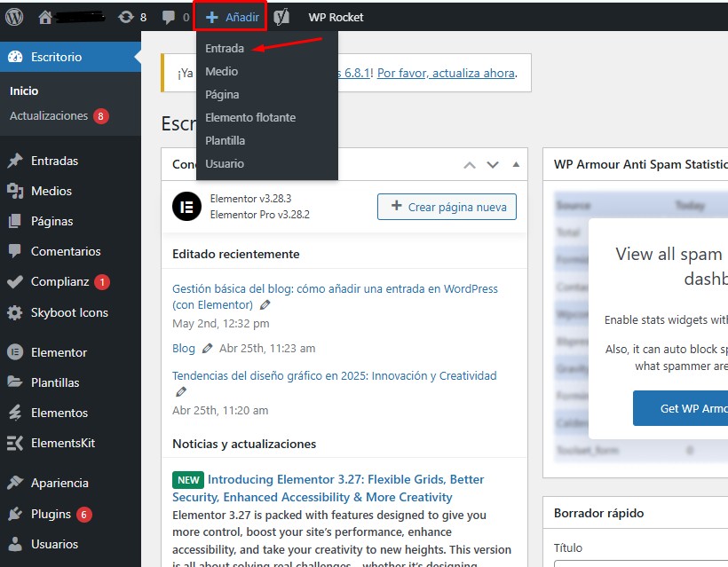Click the 'May 2nd, 12:32 pm' timestamp

pos(220,323)
